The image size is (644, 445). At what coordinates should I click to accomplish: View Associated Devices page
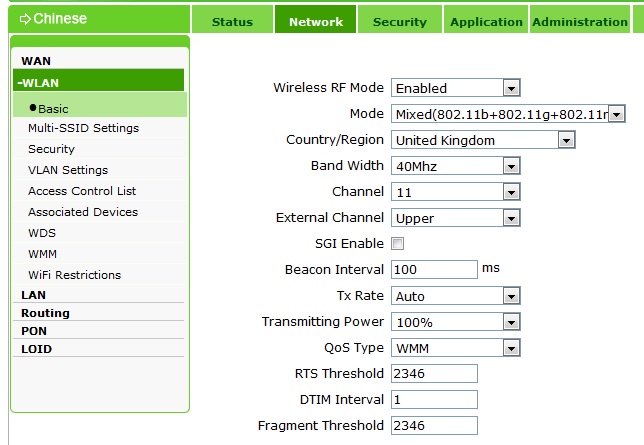coord(83,212)
